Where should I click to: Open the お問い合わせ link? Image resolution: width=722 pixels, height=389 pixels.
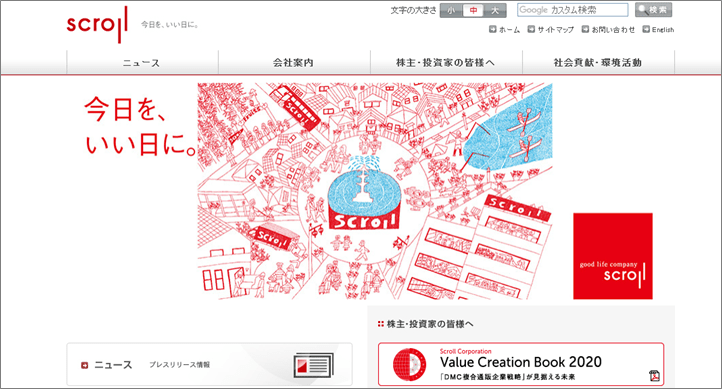(x=613, y=29)
